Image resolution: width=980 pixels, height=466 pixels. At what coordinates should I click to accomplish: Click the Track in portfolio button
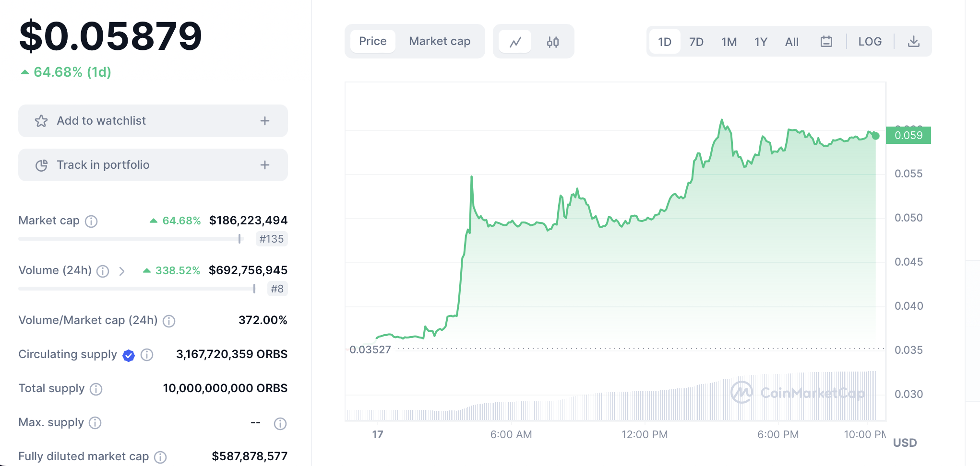[x=103, y=165]
